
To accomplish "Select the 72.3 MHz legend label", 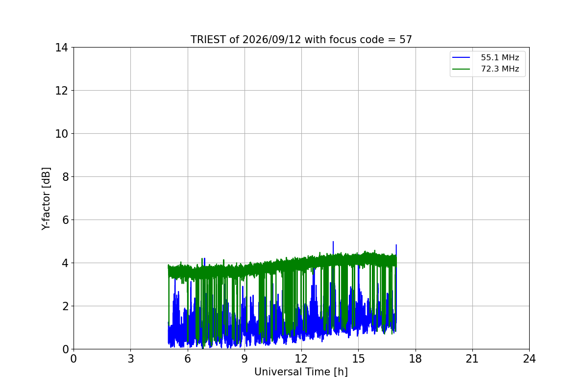I will coord(500,69).
